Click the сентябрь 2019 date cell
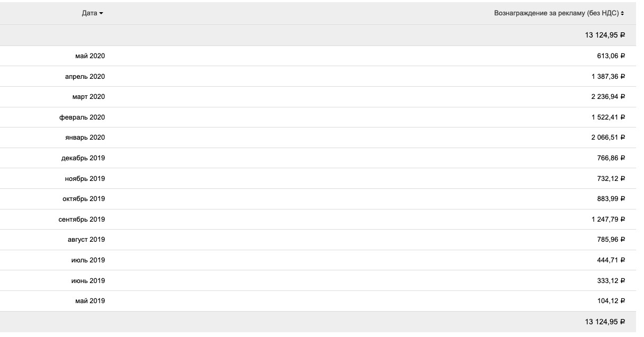This screenshot has width=644, height=337. [82, 220]
